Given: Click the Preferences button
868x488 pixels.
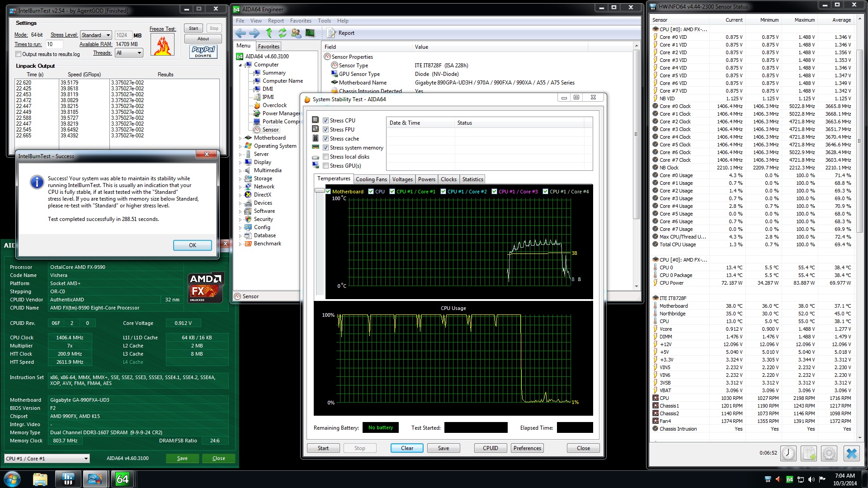Looking at the screenshot, I should 527,448.
